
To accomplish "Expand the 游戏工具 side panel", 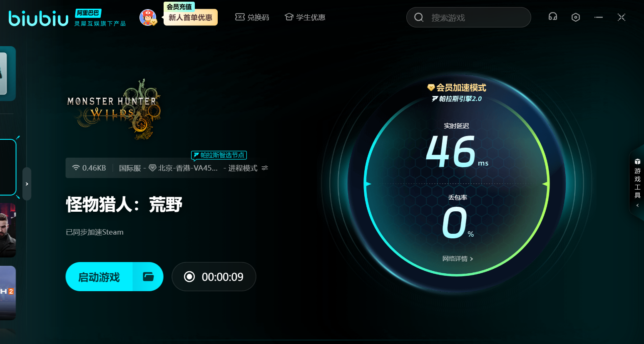I will click(x=637, y=183).
